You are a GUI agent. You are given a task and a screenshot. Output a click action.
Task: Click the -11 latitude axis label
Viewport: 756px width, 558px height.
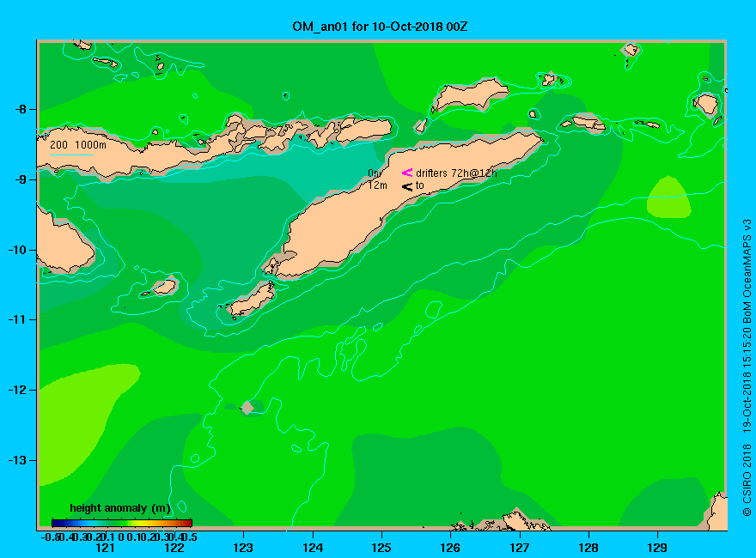tap(18, 320)
